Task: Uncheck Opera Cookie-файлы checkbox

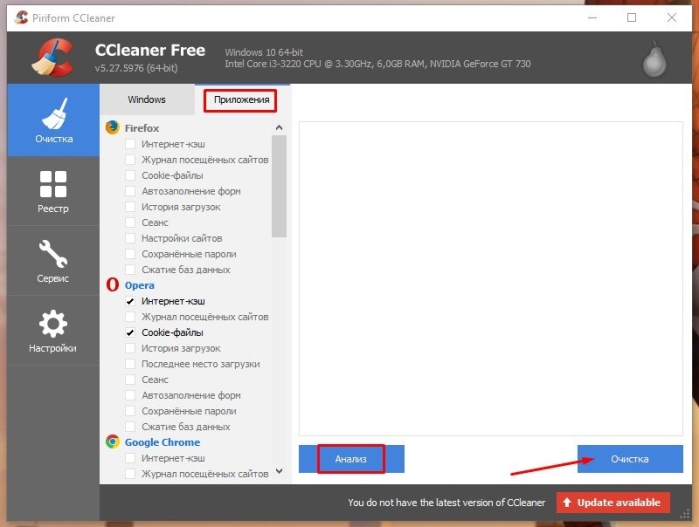Action: (130, 332)
